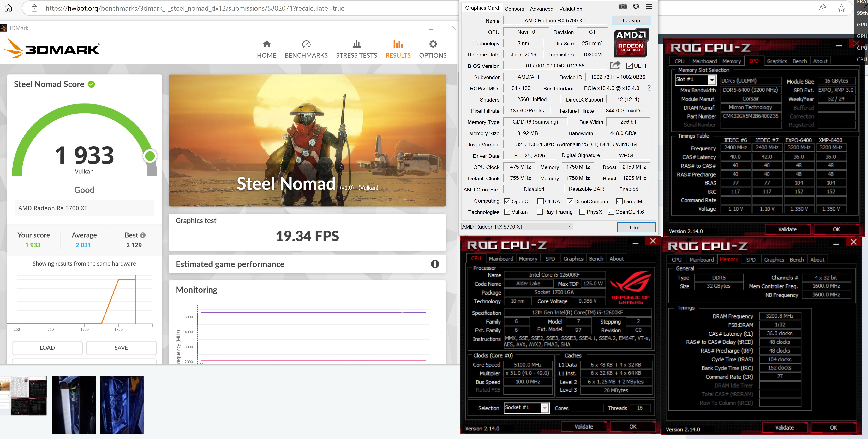Click the Republic of Gamers logo
This screenshot has height=439, width=868.
631,288
